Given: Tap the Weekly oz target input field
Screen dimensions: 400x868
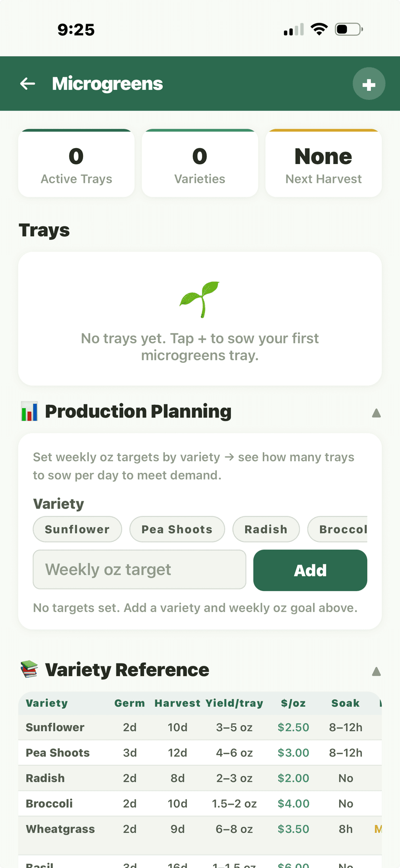Looking at the screenshot, I should click(x=139, y=569).
